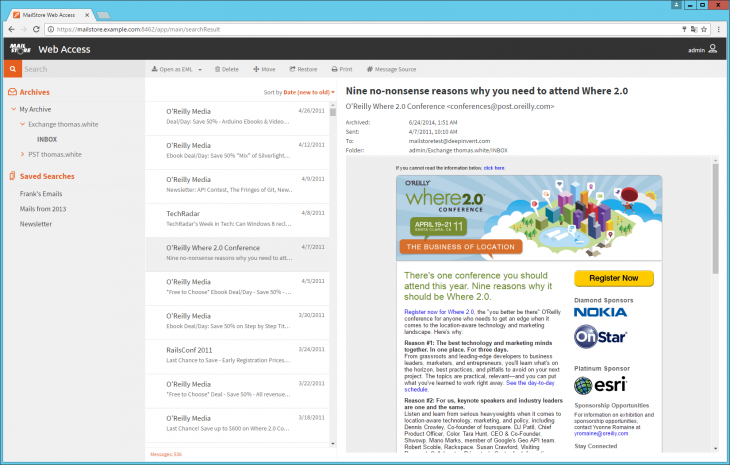730x465 pixels.
Task: Click the email body scrollbar thumb
Action: [x=715, y=218]
